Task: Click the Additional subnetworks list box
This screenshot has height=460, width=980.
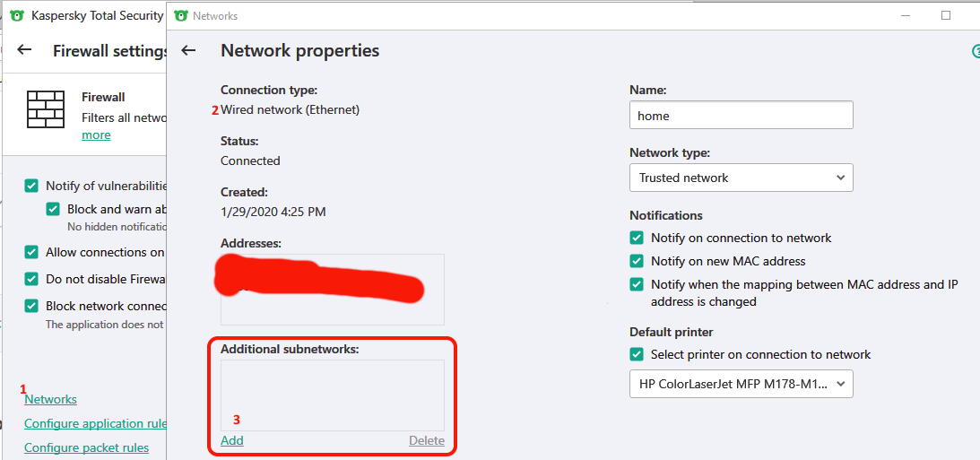Action: pyautogui.click(x=333, y=395)
